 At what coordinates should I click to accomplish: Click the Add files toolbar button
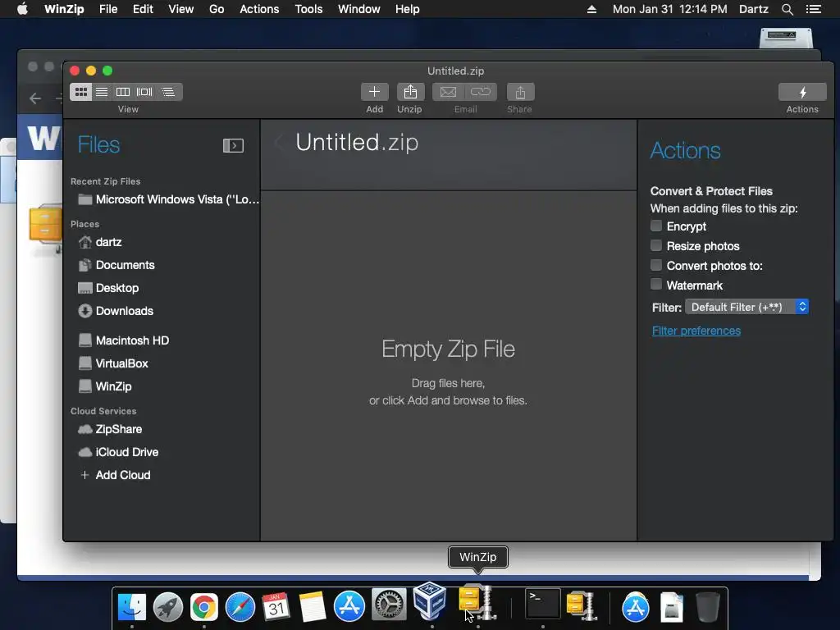tap(374, 92)
